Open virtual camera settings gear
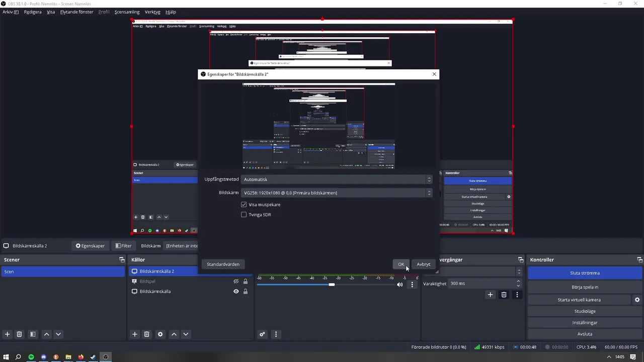Viewport: 644px width, 362px height. tap(637, 300)
